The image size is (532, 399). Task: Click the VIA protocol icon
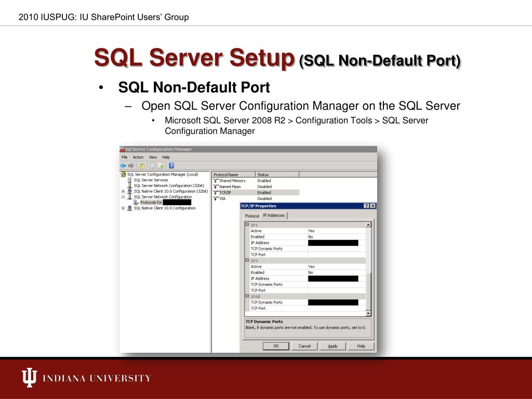point(216,198)
